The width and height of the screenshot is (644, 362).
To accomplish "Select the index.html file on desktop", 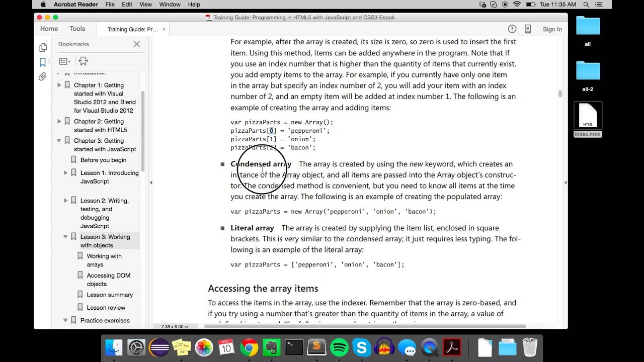I will point(588,120).
